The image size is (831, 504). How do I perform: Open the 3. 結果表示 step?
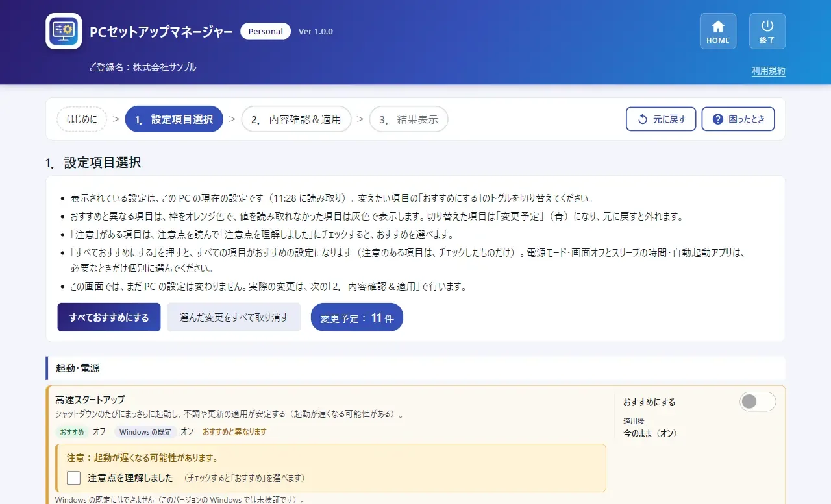pos(408,119)
